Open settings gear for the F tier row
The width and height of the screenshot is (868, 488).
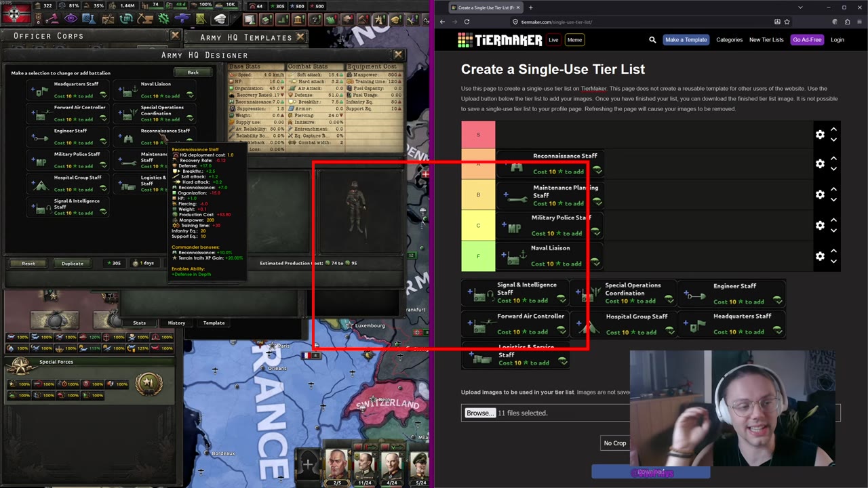[x=820, y=256]
